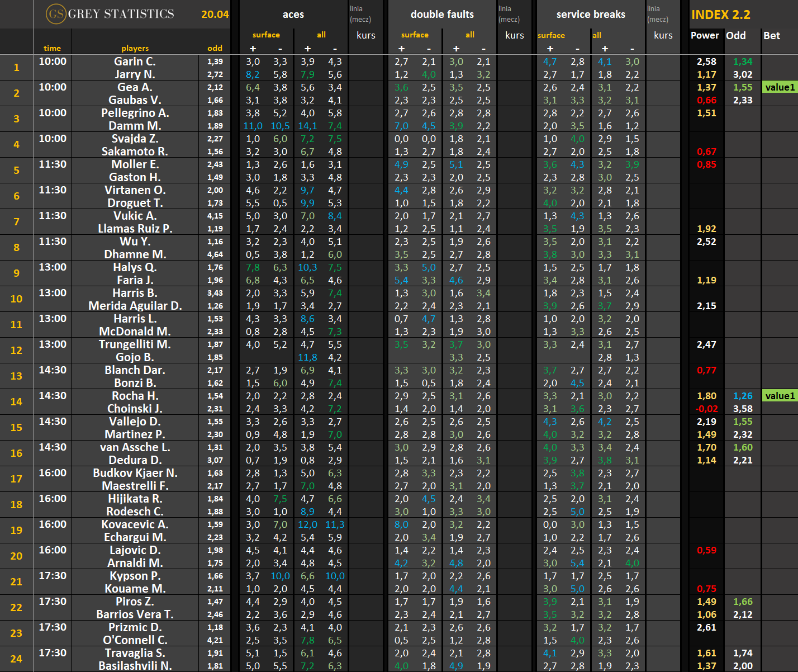Select the -0,02 Power value for Choinski
This screenshot has height=672, width=798.
(x=706, y=409)
